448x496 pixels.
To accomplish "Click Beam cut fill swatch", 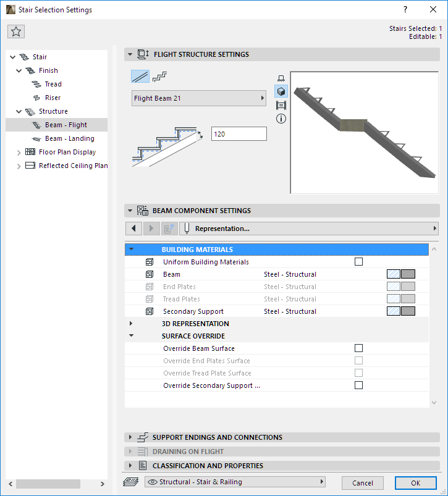I will [394, 274].
